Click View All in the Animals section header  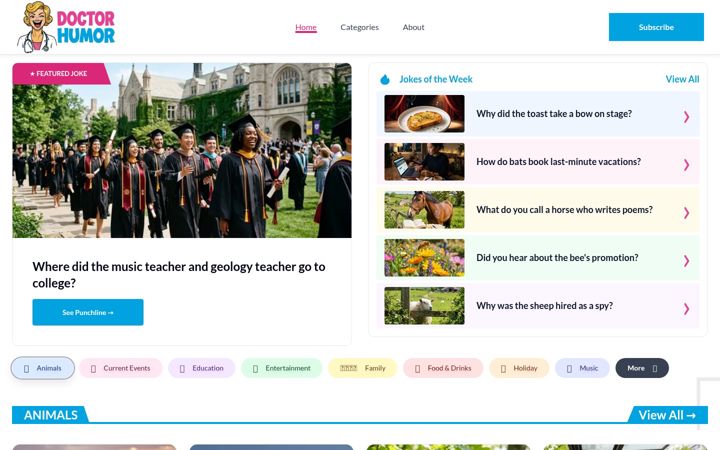(x=667, y=415)
